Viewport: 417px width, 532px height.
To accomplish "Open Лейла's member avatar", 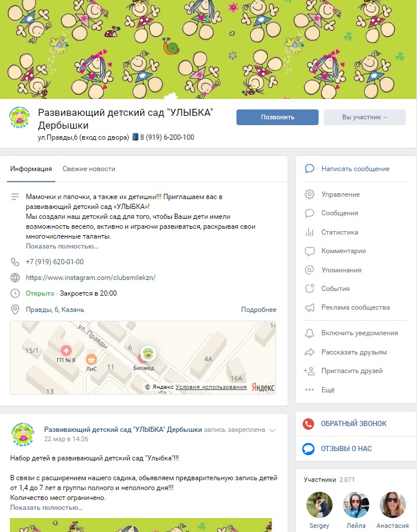I will [356, 505].
